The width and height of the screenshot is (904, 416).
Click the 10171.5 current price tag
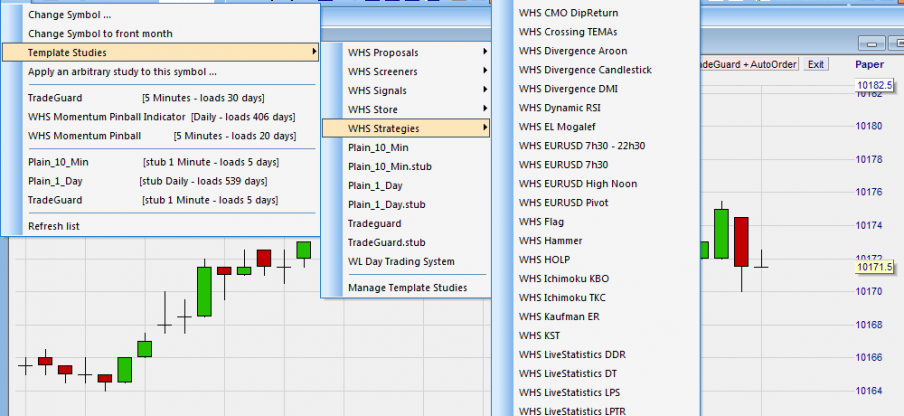[x=875, y=267]
